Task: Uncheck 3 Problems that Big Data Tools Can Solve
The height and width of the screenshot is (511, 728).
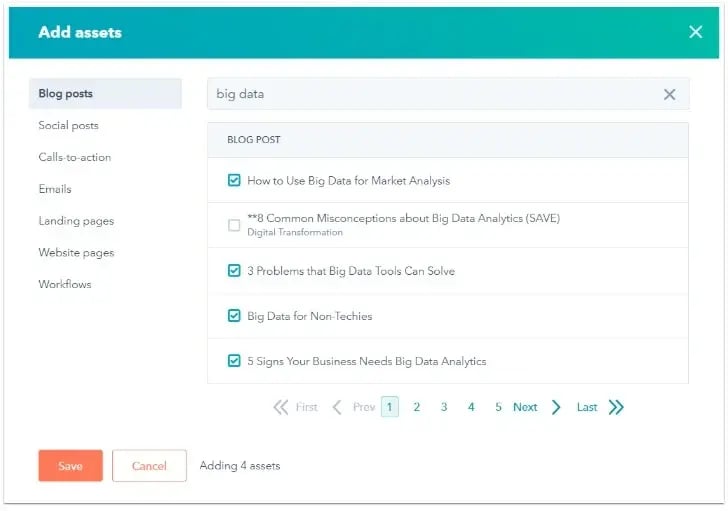Action: point(234,270)
